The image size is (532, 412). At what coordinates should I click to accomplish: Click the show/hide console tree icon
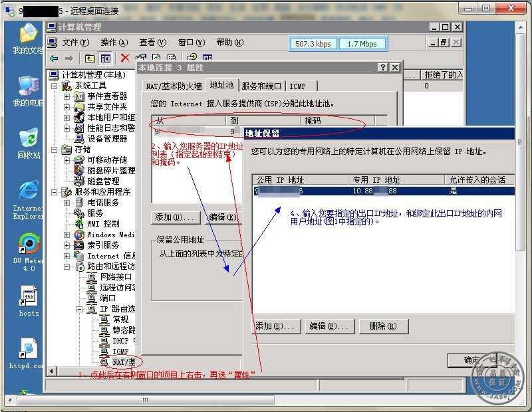[105, 58]
